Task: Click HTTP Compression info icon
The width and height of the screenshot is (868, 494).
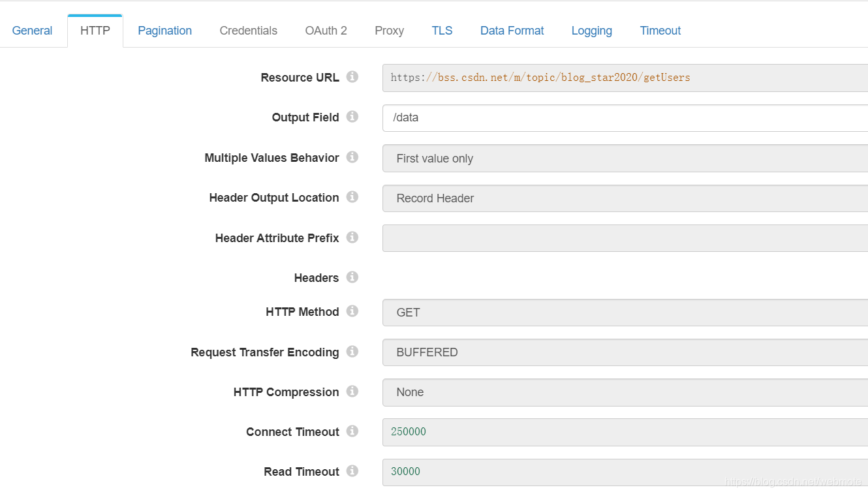Action: point(352,392)
